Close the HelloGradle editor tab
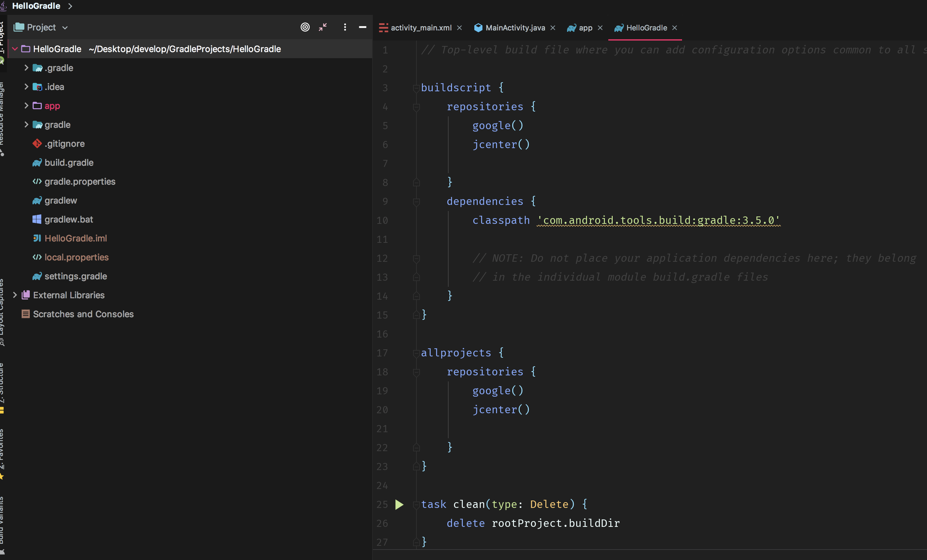This screenshot has height=560, width=927. click(x=675, y=28)
